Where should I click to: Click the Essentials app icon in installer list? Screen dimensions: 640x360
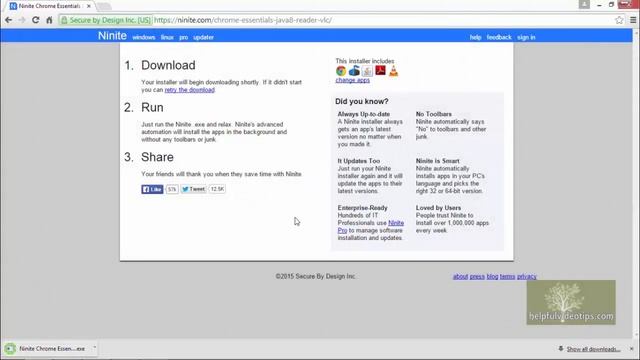click(x=354, y=71)
